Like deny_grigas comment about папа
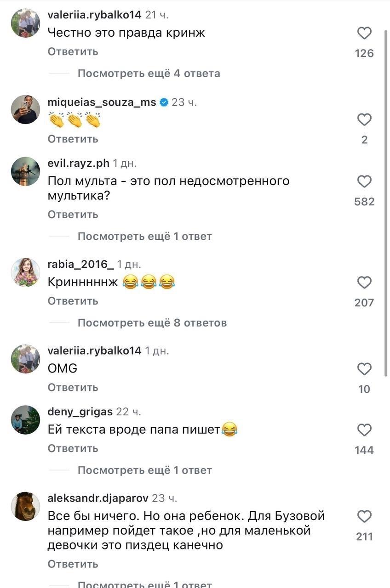 point(364,430)
